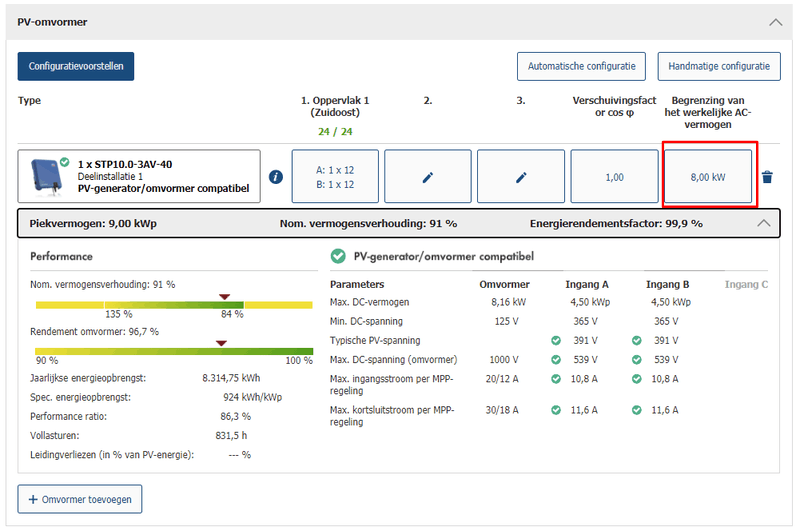
Task: Collapse the Piekvermogen summary bar chevron
Action: click(764, 223)
